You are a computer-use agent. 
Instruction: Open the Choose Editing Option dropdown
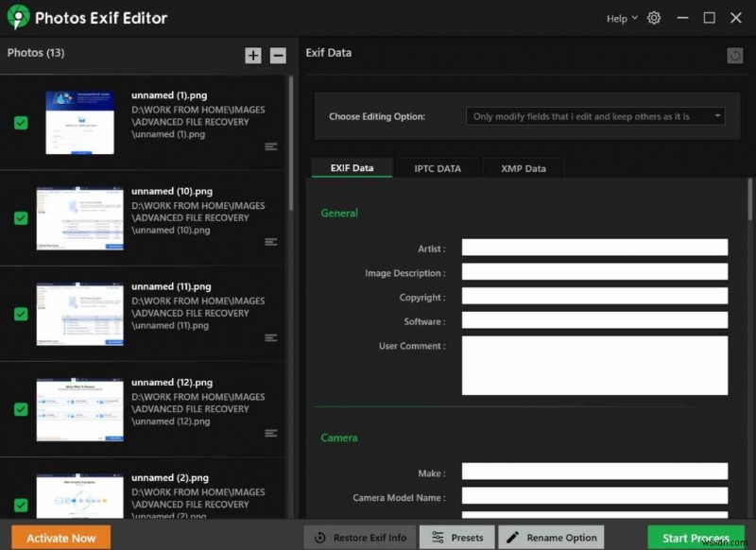pos(595,116)
